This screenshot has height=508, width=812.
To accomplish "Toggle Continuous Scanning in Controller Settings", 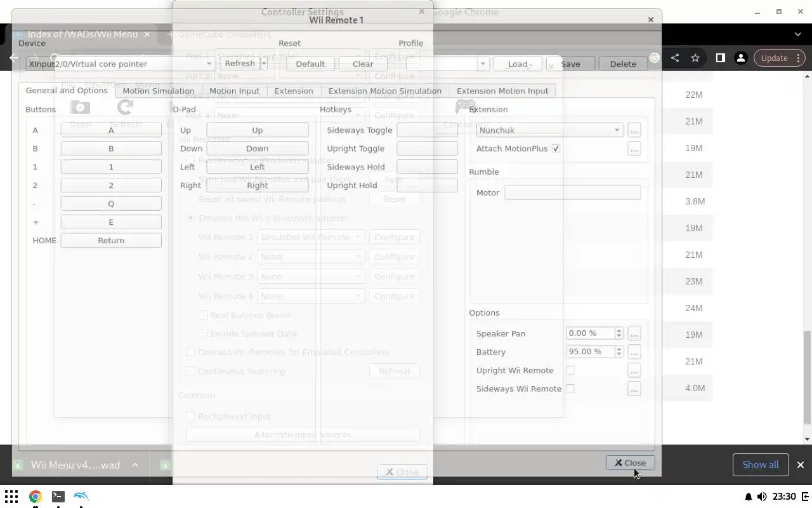I will (190, 371).
